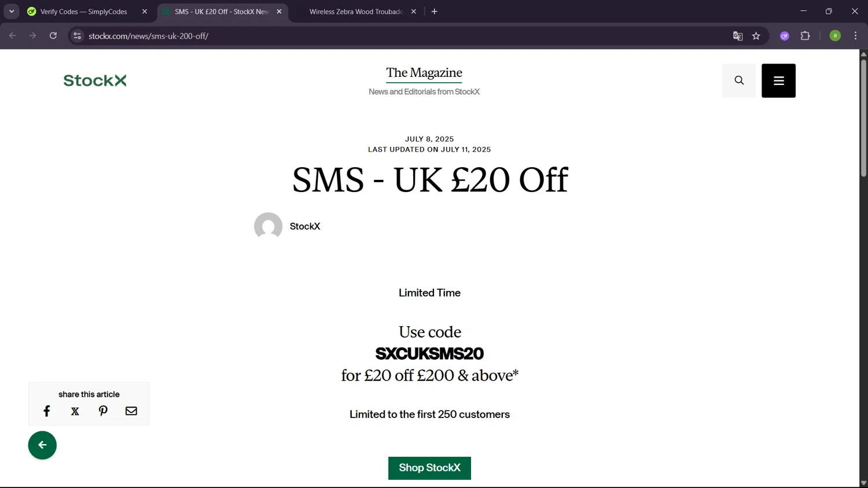This screenshot has height=488, width=868.
Task: Switch to Verify Codes — SimplyCodes tab
Action: point(84,12)
